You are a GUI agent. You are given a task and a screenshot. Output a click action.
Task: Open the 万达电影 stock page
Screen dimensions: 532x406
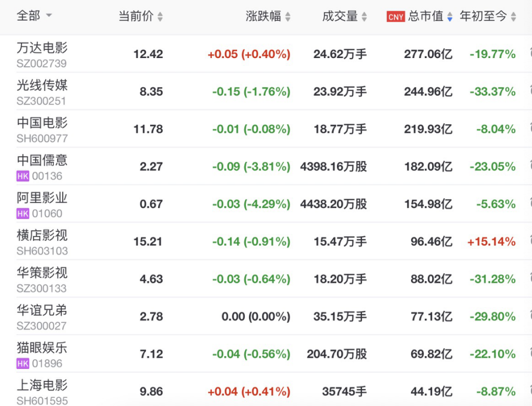[42, 48]
